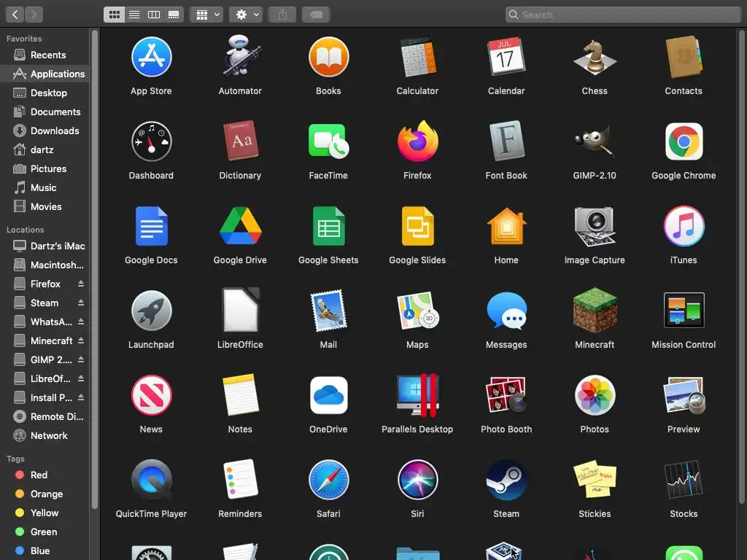The height and width of the screenshot is (560, 747).
Task: Select Parallels Desktop icon
Action: pyautogui.click(x=417, y=395)
